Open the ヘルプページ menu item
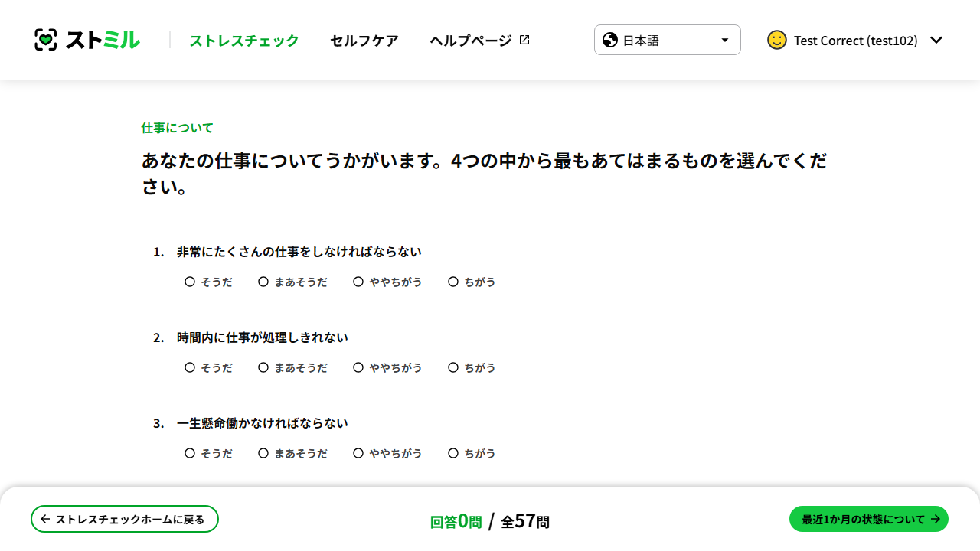The image size is (980, 551). click(x=471, y=40)
